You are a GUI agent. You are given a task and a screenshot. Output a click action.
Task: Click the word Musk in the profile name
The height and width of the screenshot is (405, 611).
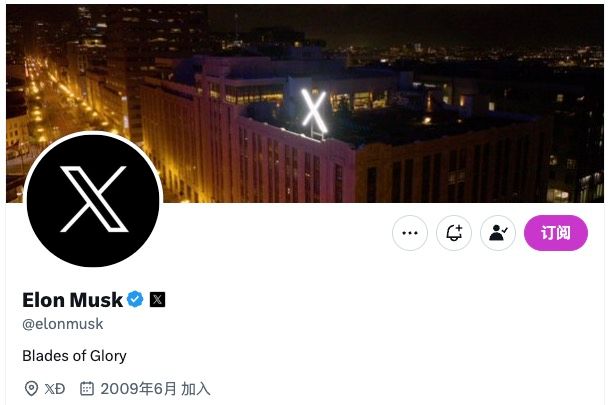point(96,300)
